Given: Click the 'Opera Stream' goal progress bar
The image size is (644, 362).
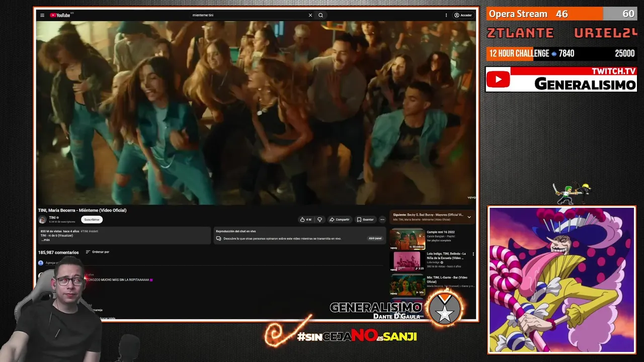Looking at the screenshot, I should coord(561,14).
